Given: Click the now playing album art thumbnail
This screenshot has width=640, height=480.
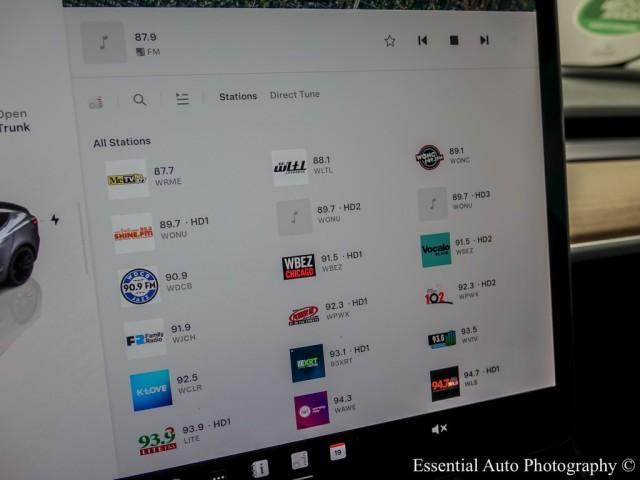Looking at the screenshot, I should tap(104, 43).
